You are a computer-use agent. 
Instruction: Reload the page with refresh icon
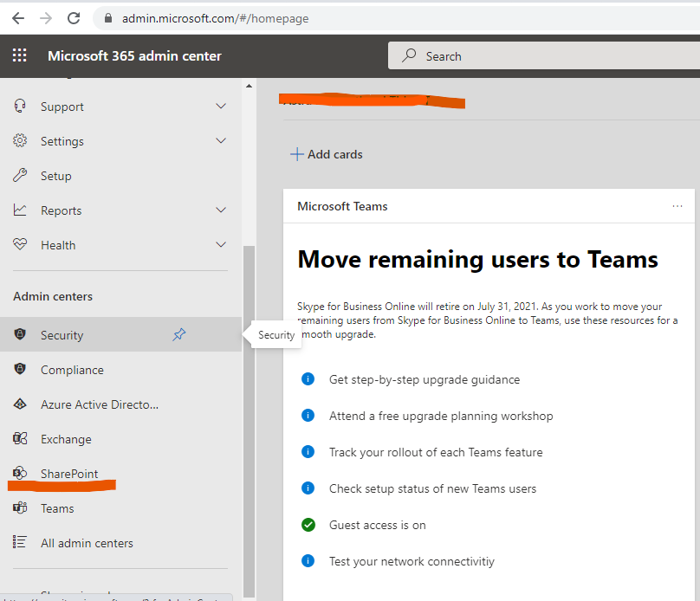pos(74,18)
